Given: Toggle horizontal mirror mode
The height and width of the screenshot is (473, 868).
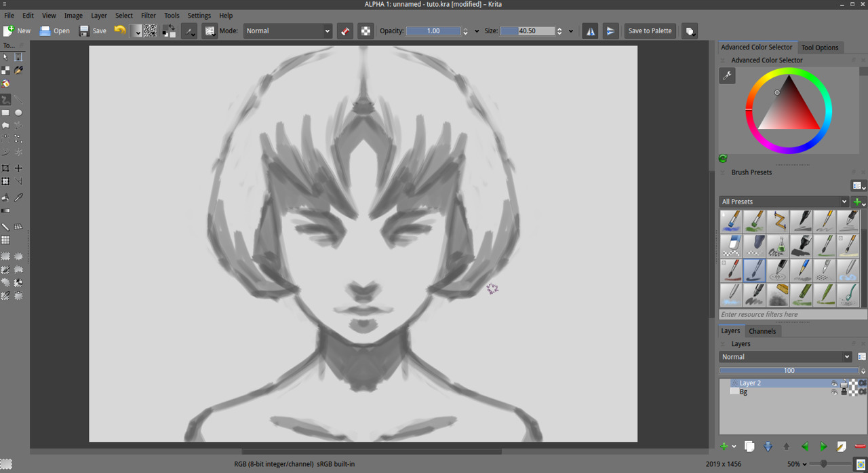Looking at the screenshot, I should (x=590, y=31).
